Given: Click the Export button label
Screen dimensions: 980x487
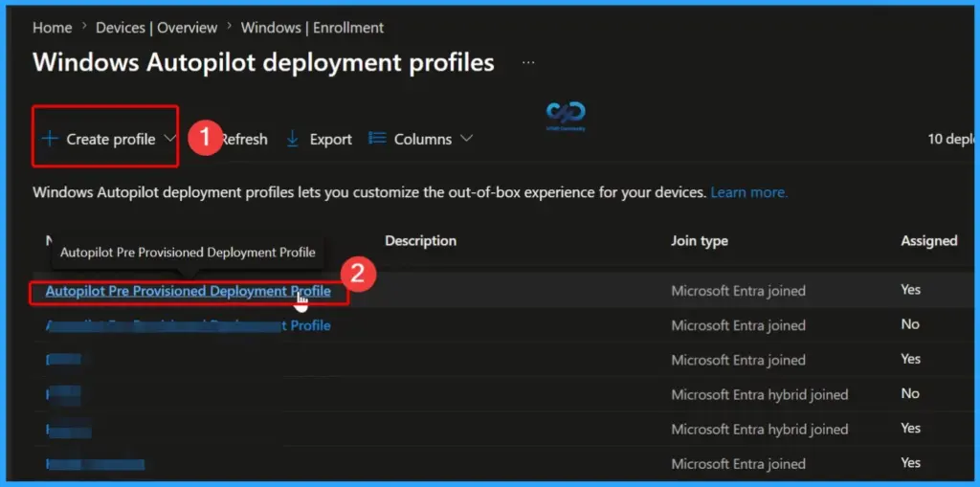Looking at the screenshot, I should pyautogui.click(x=330, y=139).
